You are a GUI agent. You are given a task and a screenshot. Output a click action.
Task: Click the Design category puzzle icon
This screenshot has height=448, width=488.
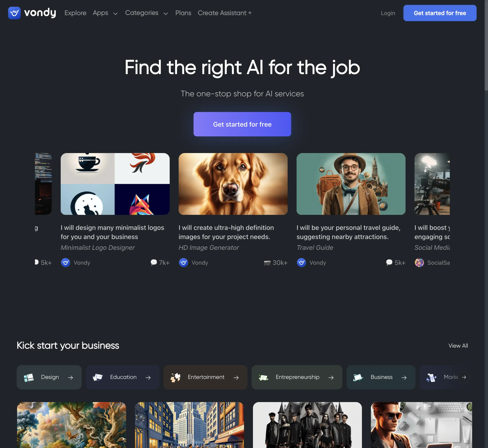click(x=29, y=377)
